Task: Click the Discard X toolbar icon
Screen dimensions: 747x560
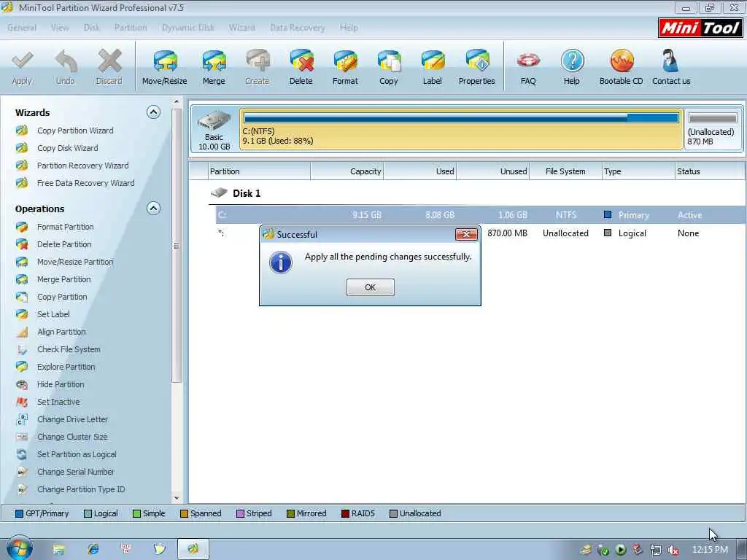Action: point(109,68)
